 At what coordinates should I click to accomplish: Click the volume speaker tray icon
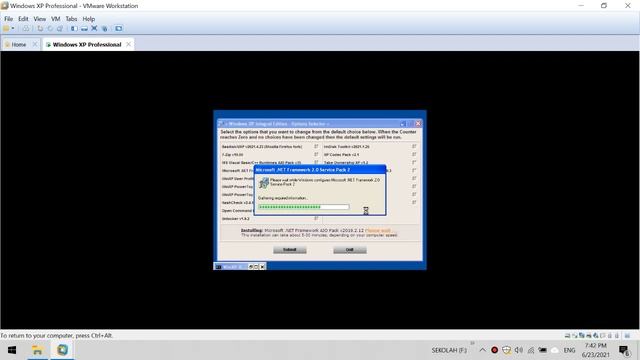(519, 350)
